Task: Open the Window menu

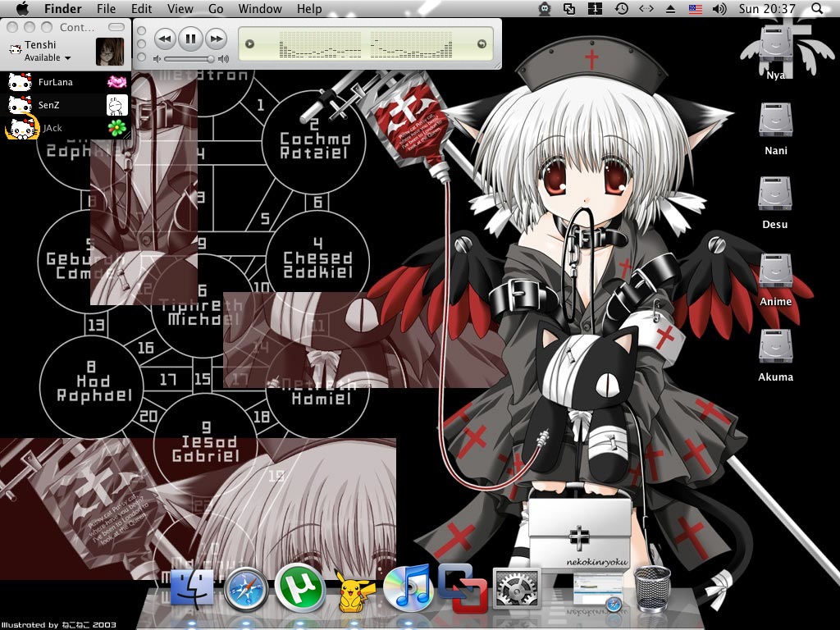Action: (x=260, y=8)
